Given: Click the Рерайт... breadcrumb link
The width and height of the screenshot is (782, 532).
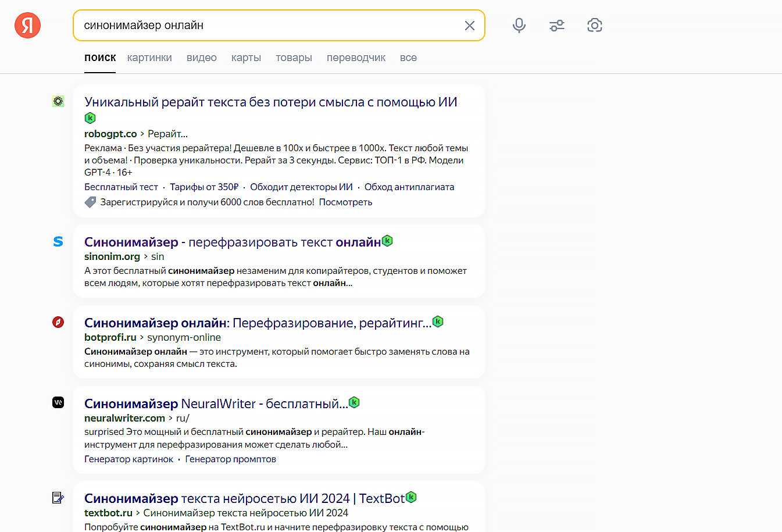Looking at the screenshot, I should pos(167,134).
